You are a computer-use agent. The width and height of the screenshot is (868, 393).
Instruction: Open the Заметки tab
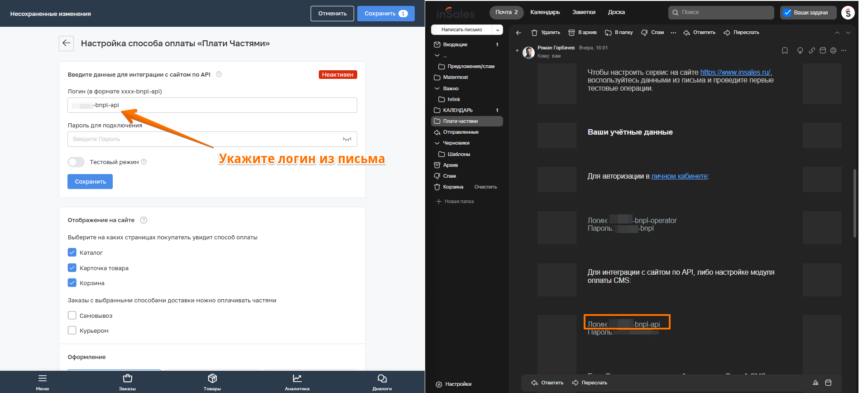pyautogui.click(x=584, y=12)
